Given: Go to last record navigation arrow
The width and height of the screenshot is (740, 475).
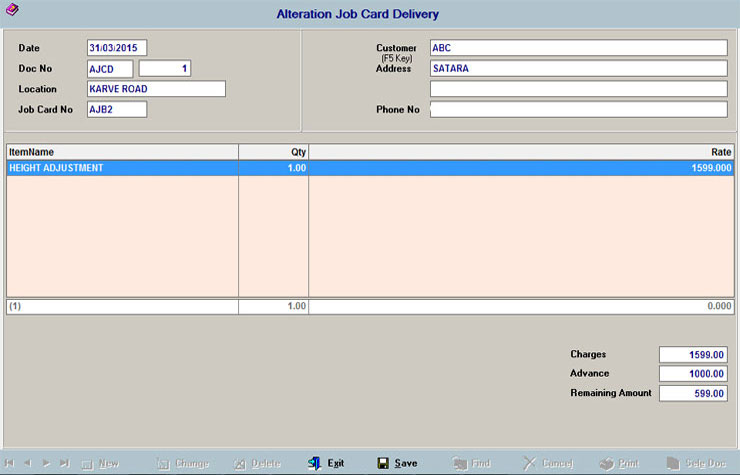Looking at the screenshot, I should point(63,463).
